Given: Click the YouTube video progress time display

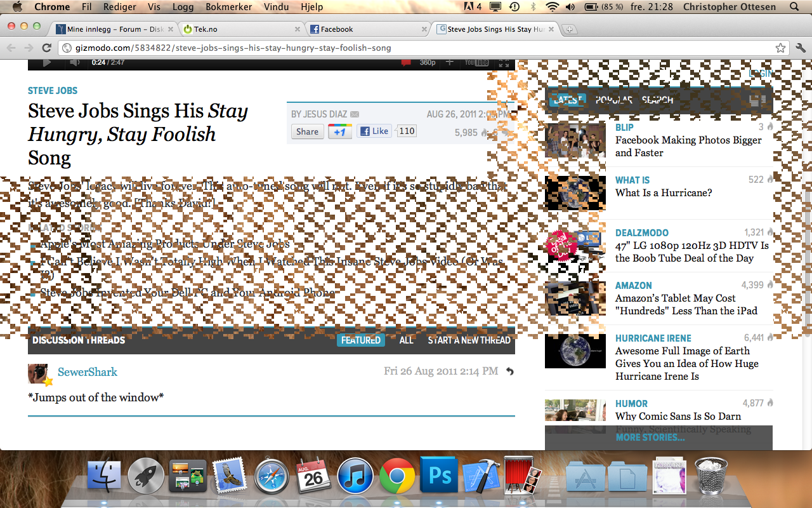Looking at the screenshot, I should point(108,62).
